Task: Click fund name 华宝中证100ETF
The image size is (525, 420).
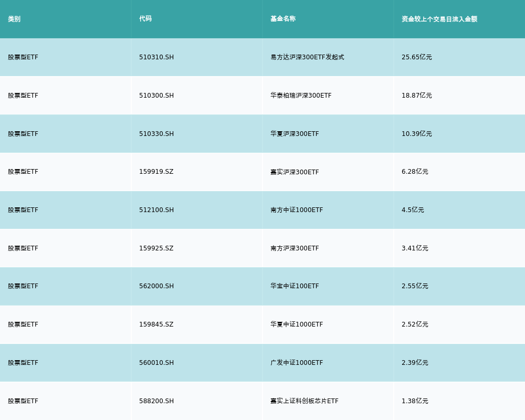Action: [x=295, y=286]
